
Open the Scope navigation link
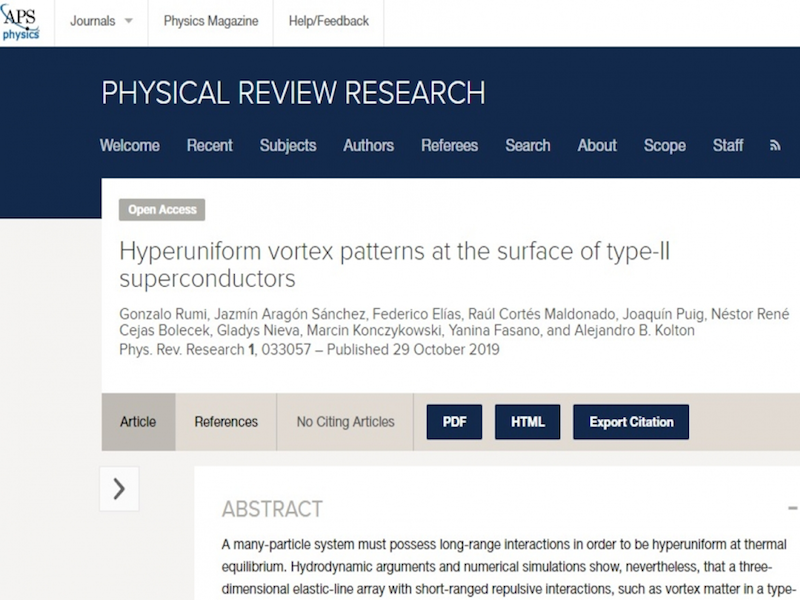click(664, 145)
